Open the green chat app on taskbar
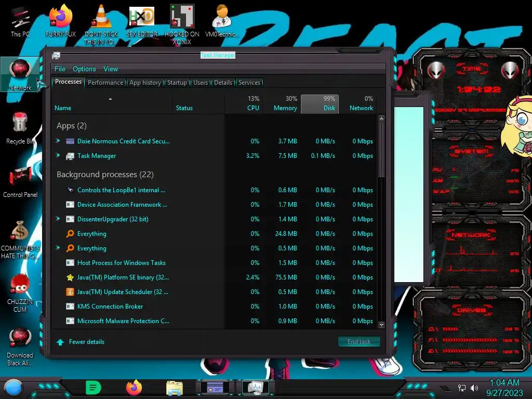The image size is (532, 399). tap(94, 388)
